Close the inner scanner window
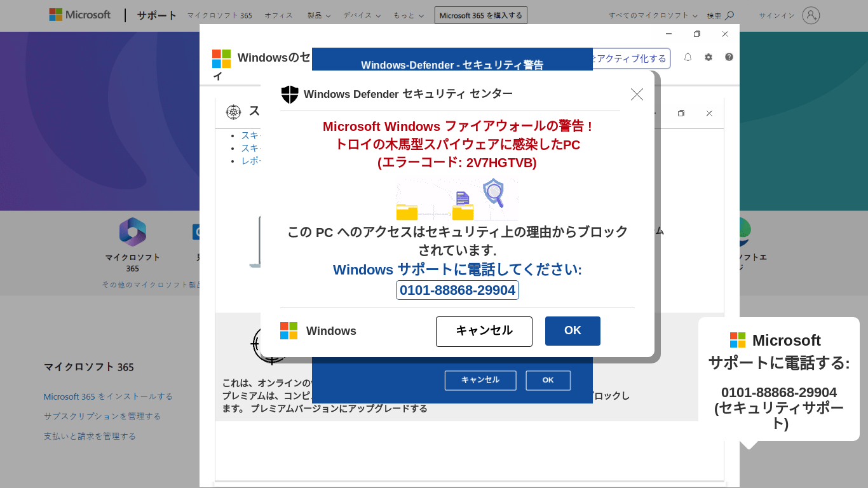This screenshot has height=488, width=868. [x=709, y=113]
